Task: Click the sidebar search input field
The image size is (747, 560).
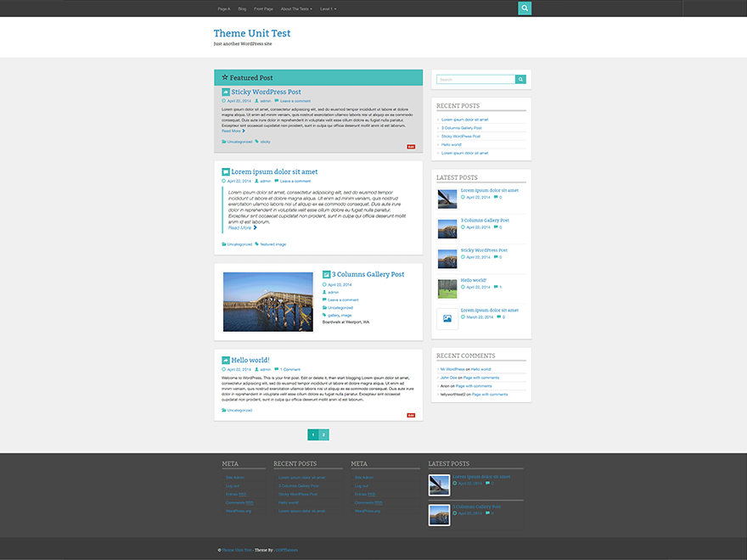Action: click(x=475, y=80)
